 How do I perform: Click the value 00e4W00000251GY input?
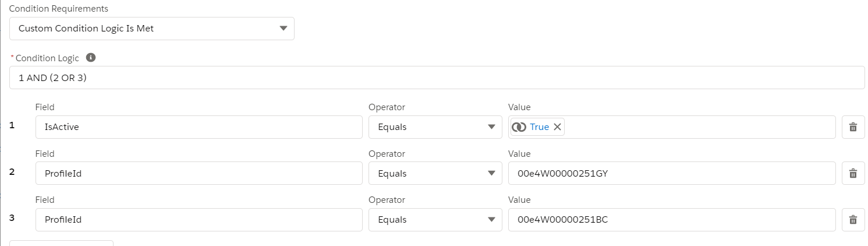671,173
